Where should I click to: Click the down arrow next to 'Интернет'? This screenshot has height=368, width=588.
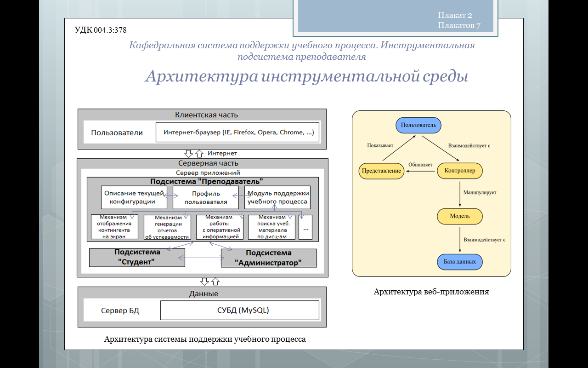[x=188, y=153]
